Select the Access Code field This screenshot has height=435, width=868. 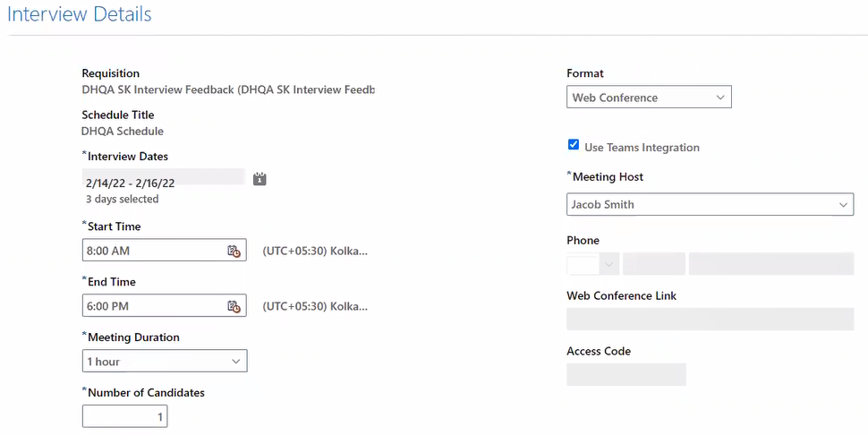tap(626, 374)
